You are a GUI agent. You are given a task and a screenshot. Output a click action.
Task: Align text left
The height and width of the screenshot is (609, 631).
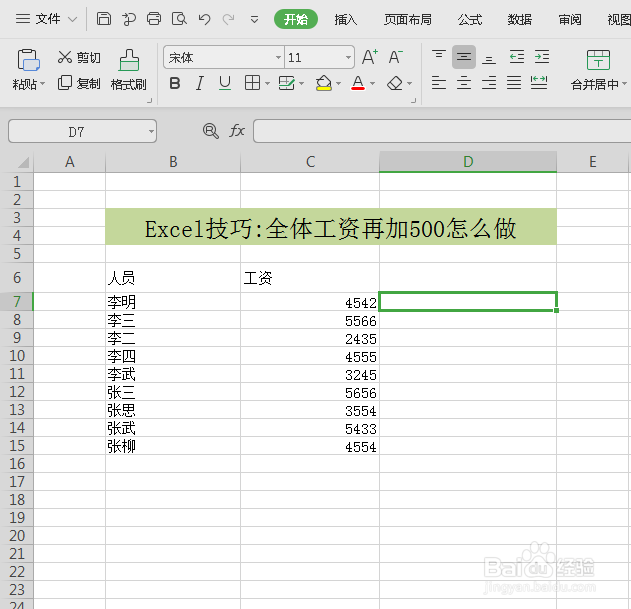click(x=439, y=83)
